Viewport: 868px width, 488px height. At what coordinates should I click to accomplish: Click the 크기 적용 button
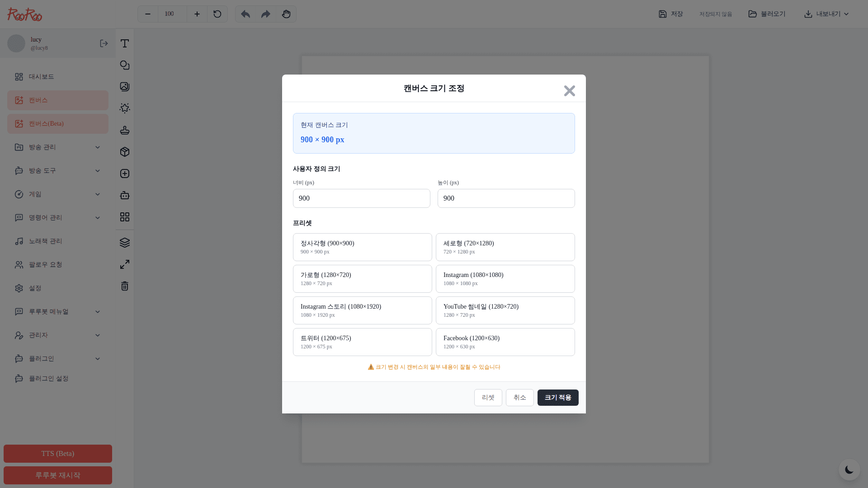tap(557, 398)
